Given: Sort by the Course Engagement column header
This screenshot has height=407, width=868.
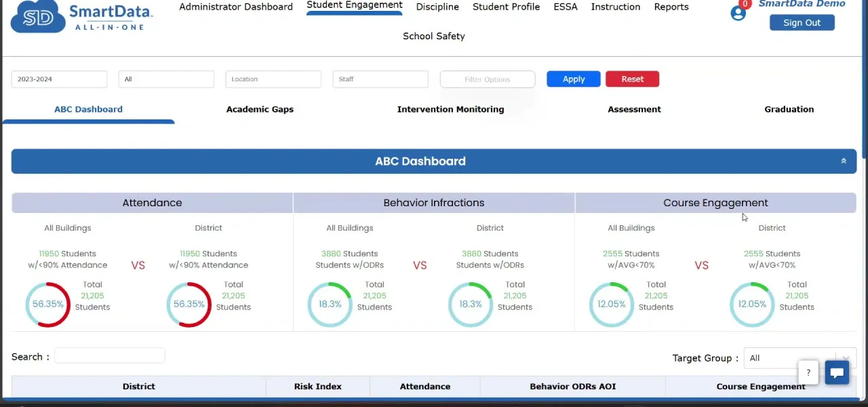Looking at the screenshot, I should (761, 387).
